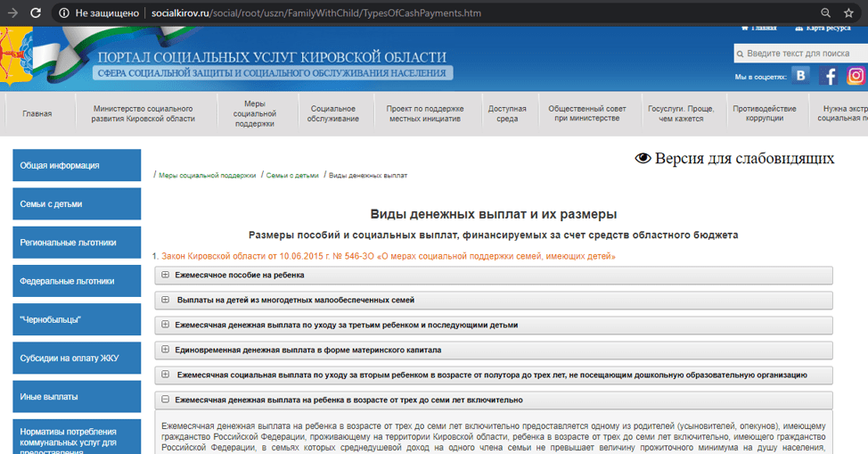
Task: Open 'Главная' in the main navigation
Action: point(37,113)
